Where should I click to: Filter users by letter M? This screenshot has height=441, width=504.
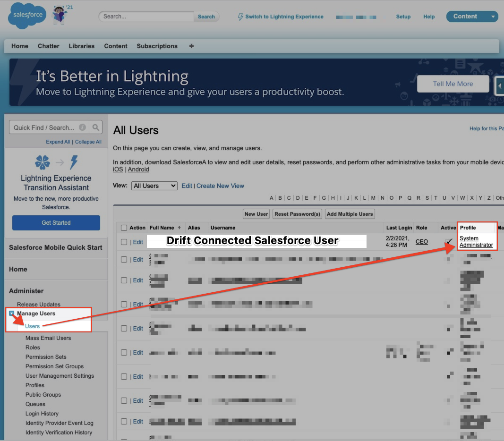coord(373,198)
